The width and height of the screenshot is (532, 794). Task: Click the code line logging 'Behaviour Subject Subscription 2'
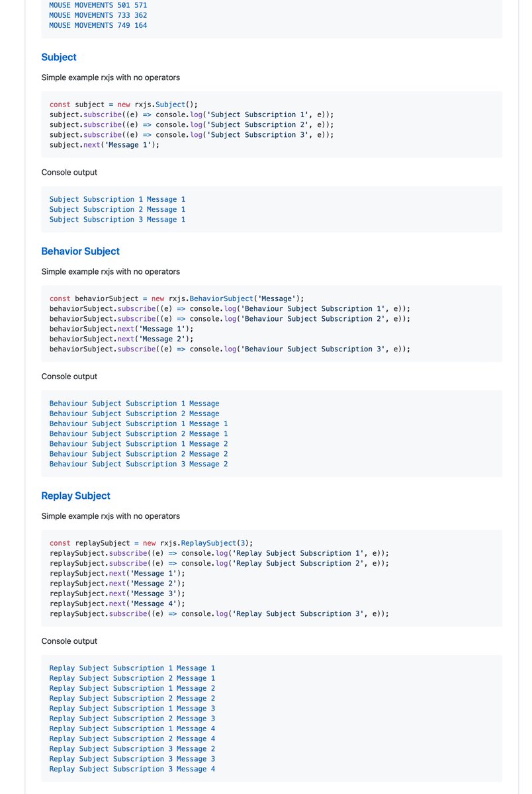tap(230, 318)
